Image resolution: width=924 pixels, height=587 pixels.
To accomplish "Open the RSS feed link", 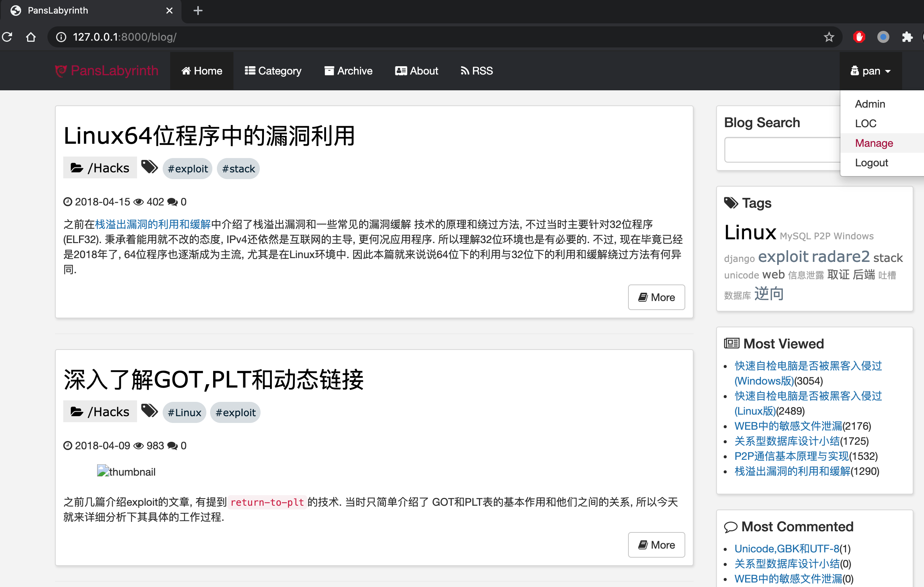I will [x=477, y=71].
